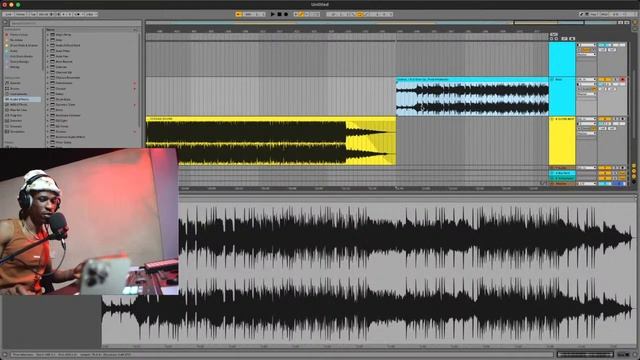
Task: Open the Sounds category in browser
Action: point(15,83)
